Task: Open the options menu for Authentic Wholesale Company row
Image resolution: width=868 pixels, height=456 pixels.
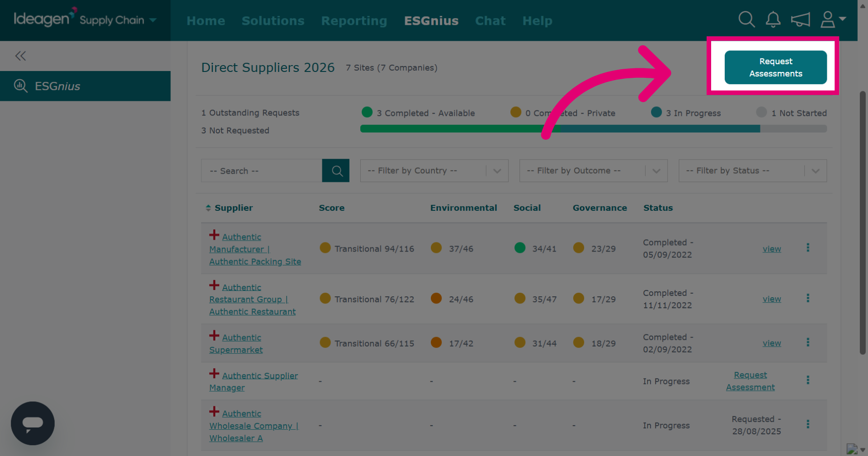Action: (808, 424)
